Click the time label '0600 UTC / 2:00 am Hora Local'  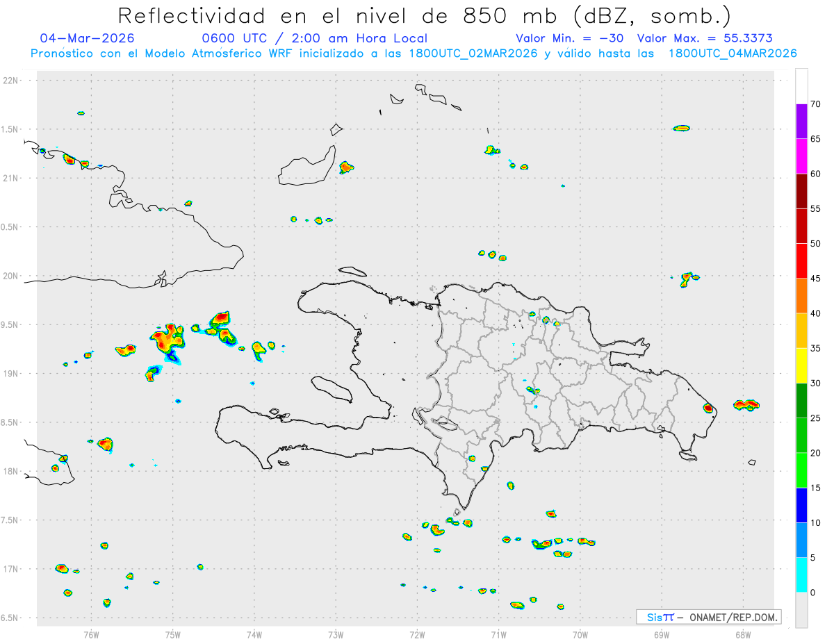tap(315, 38)
